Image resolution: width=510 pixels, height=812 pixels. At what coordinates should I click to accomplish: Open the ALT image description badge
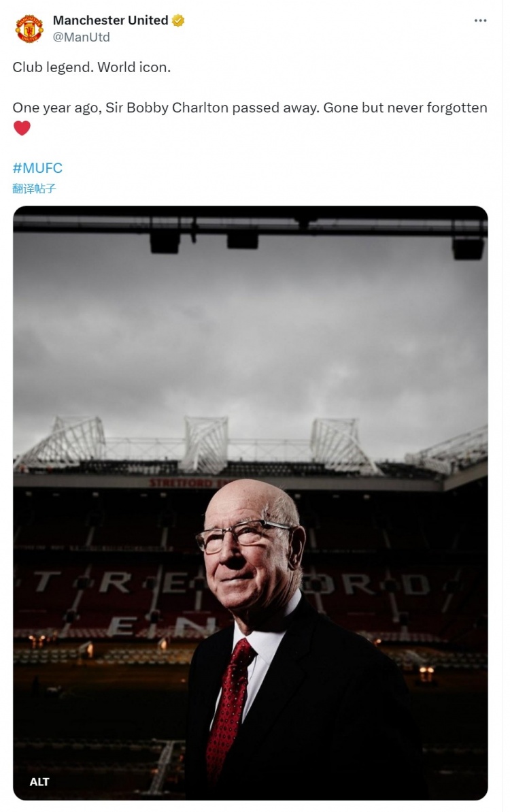pos(39,782)
